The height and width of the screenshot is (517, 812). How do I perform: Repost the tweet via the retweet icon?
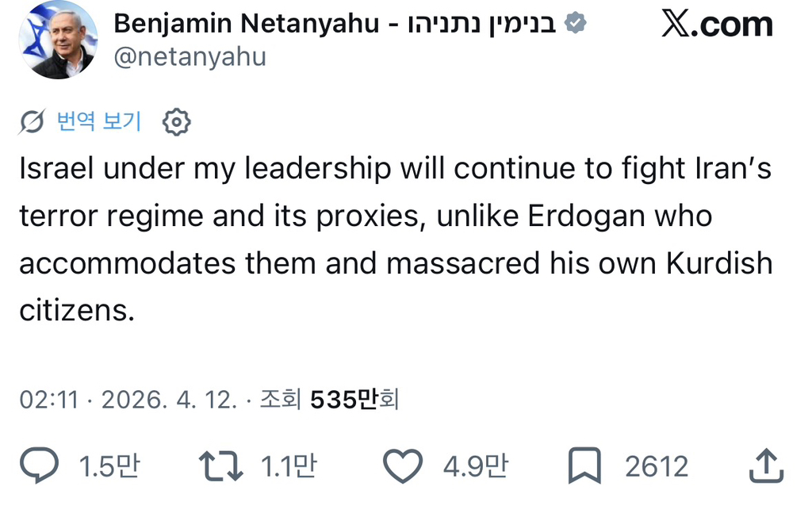point(221,465)
